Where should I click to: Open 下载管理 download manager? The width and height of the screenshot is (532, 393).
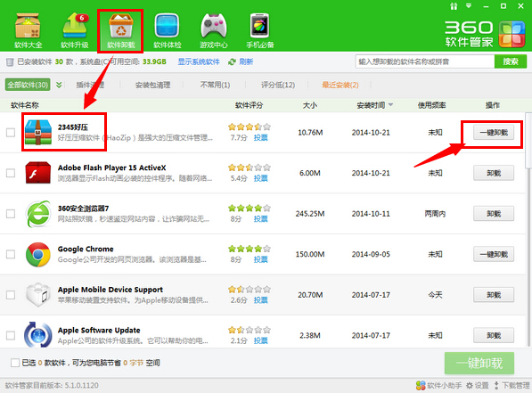click(512, 385)
